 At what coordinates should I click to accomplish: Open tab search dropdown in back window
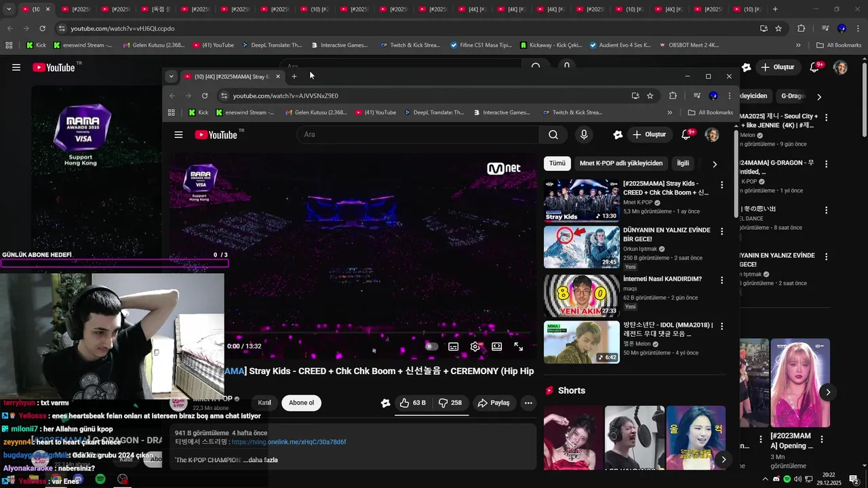pos(9,9)
